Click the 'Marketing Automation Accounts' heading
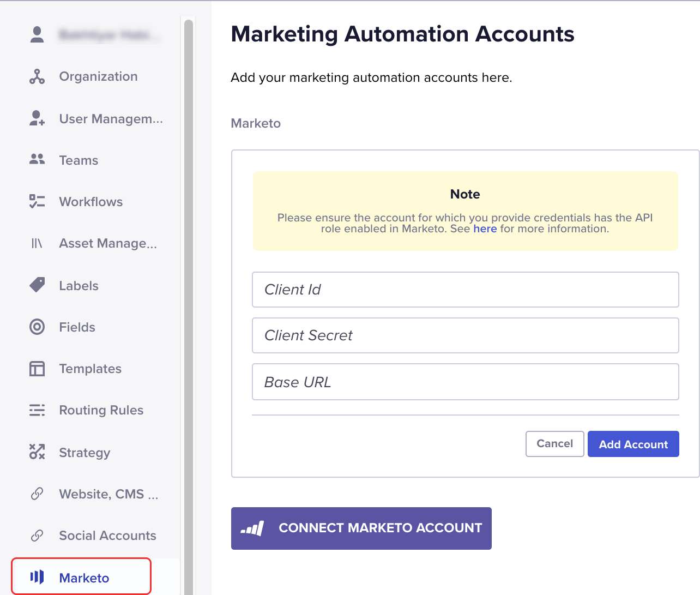 (x=402, y=34)
